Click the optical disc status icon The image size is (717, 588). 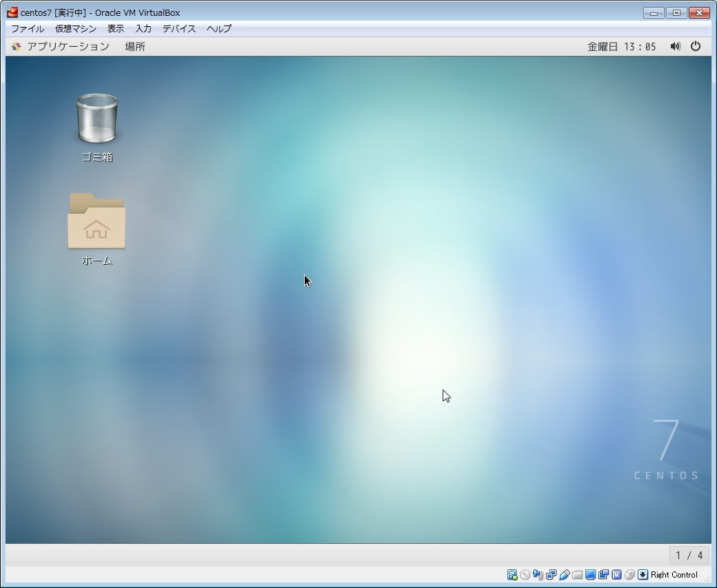525,575
